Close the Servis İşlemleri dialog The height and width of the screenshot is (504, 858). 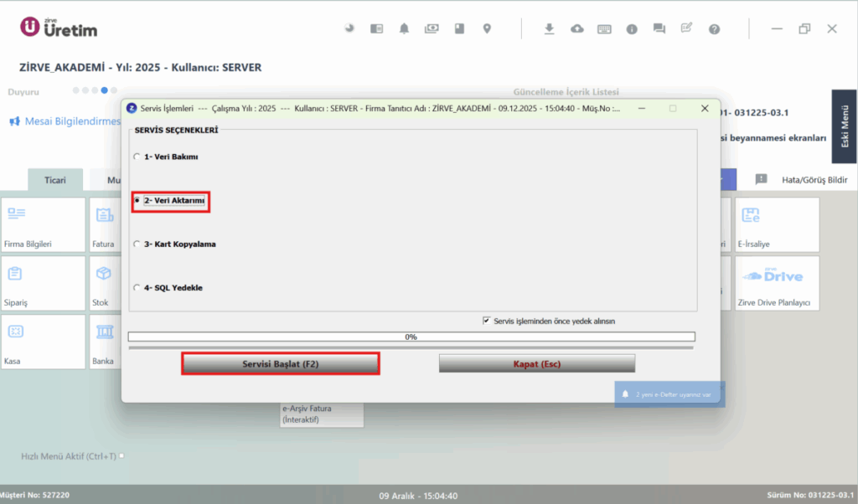pyautogui.click(x=705, y=108)
